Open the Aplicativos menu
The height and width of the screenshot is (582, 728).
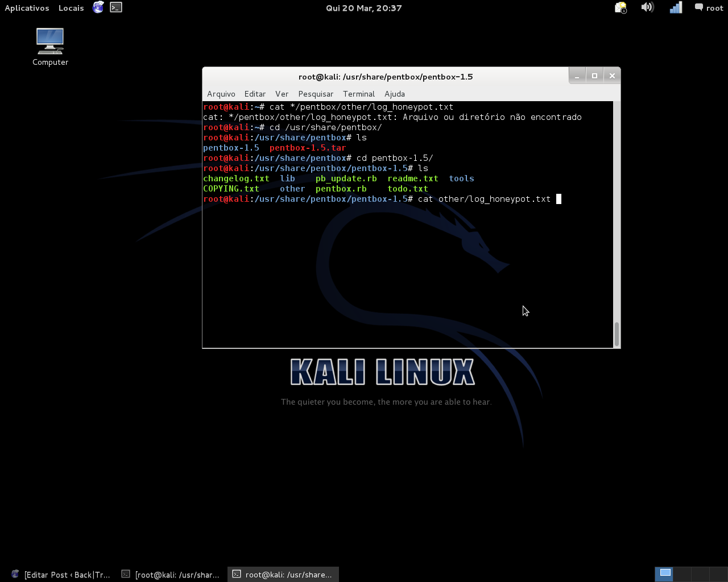pyautogui.click(x=27, y=8)
